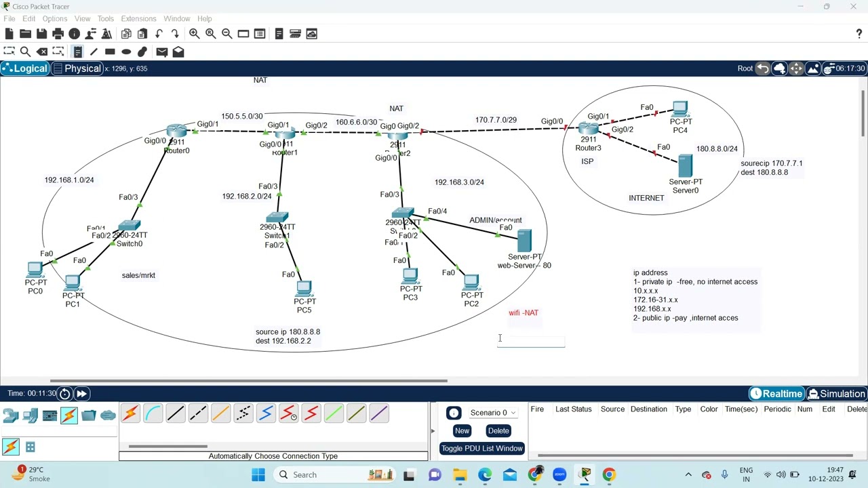
Task: Switch to Realtime mode
Action: click(776, 394)
